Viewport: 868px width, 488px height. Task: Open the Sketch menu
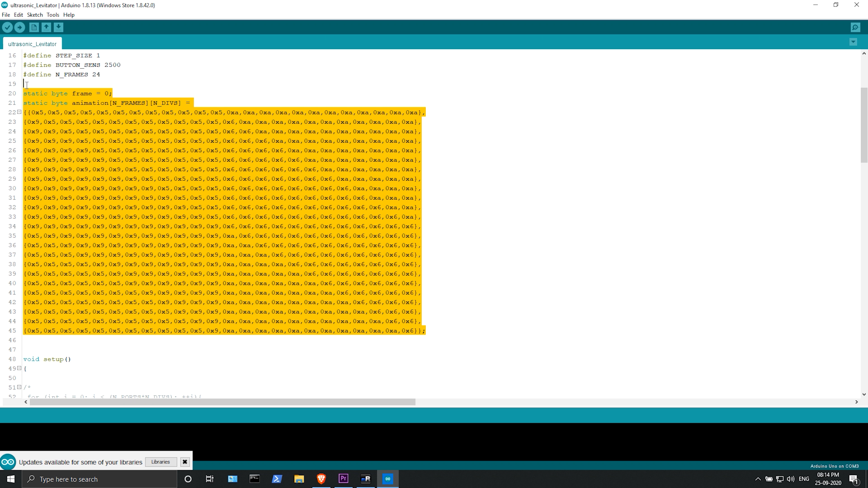point(35,15)
